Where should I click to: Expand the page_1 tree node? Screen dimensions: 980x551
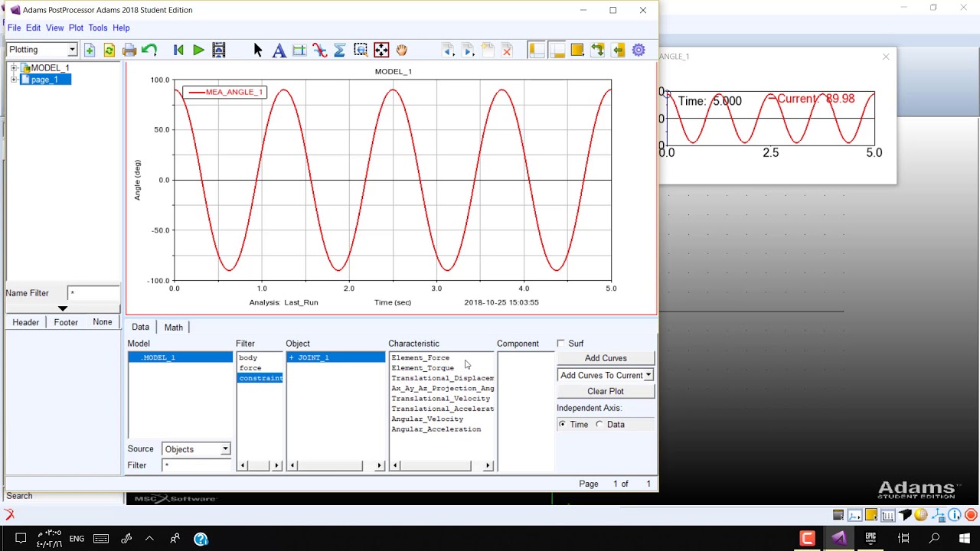(14, 80)
